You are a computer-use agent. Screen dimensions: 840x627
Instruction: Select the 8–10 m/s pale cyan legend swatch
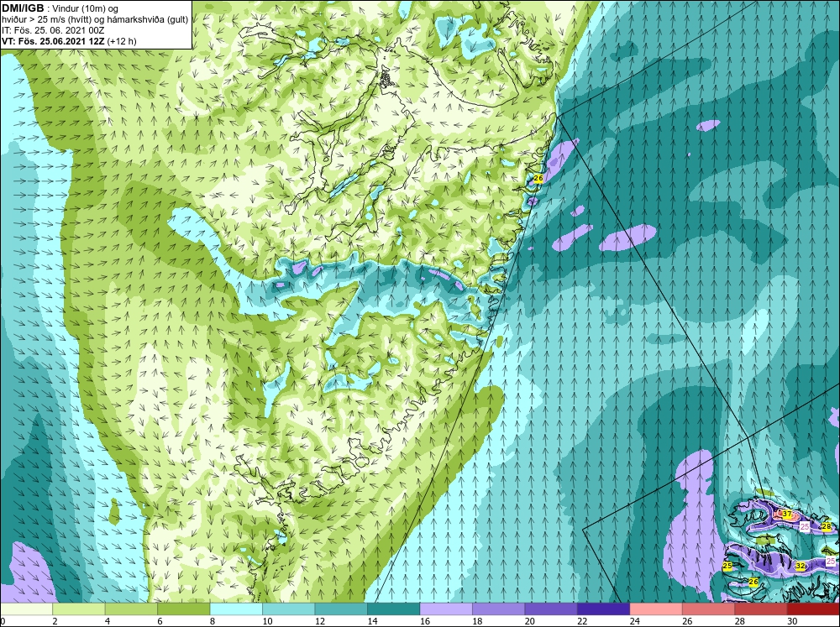click(236, 609)
